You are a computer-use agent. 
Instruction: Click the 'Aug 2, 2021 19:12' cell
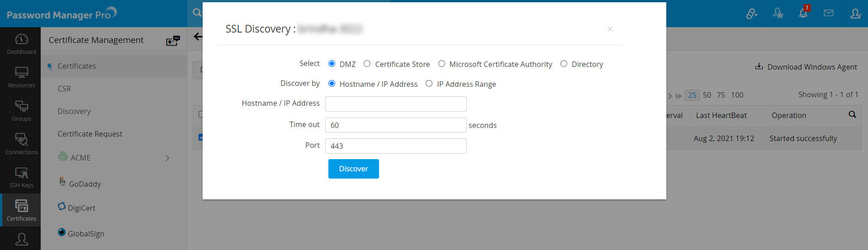724,138
